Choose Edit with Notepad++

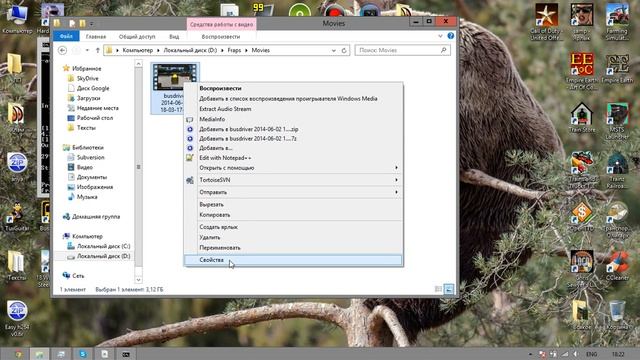(x=294, y=158)
